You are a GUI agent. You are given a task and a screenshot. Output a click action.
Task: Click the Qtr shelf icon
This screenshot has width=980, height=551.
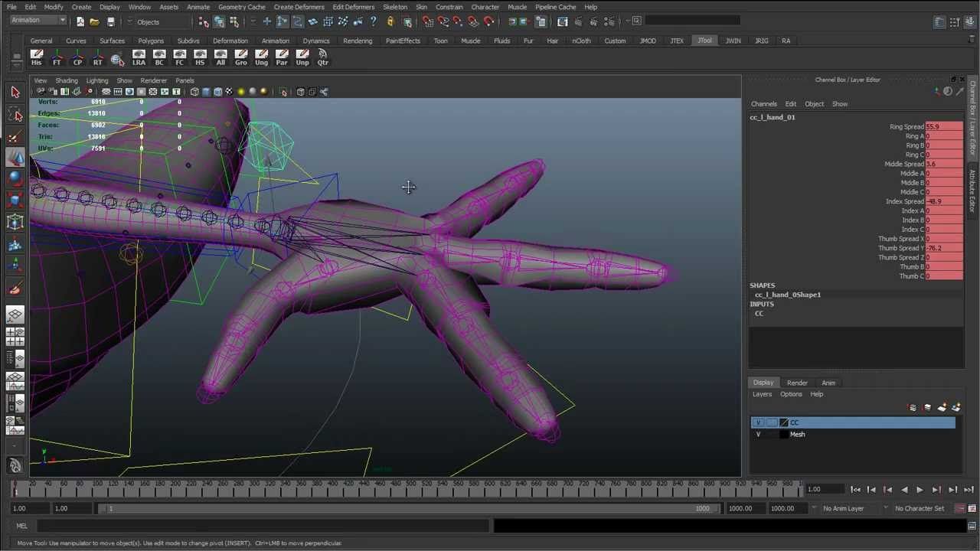[x=322, y=57]
